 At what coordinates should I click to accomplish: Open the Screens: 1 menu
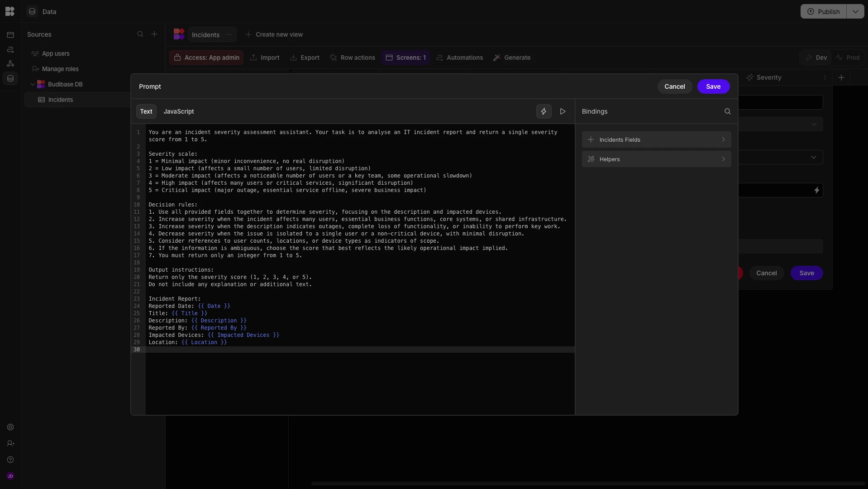405,58
